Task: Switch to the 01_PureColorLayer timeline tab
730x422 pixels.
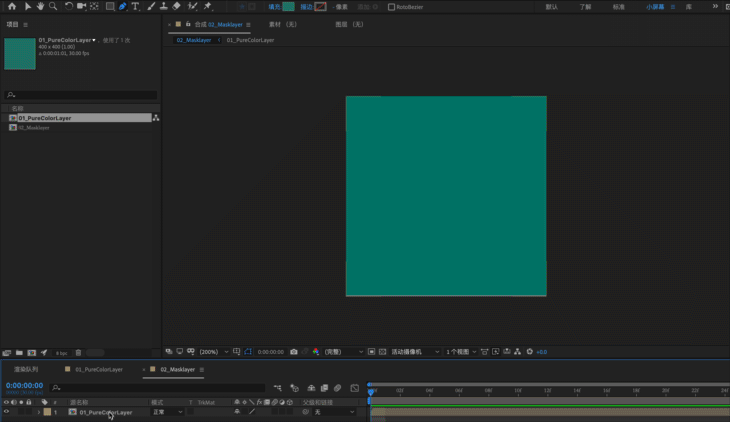Action: (99, 369)
